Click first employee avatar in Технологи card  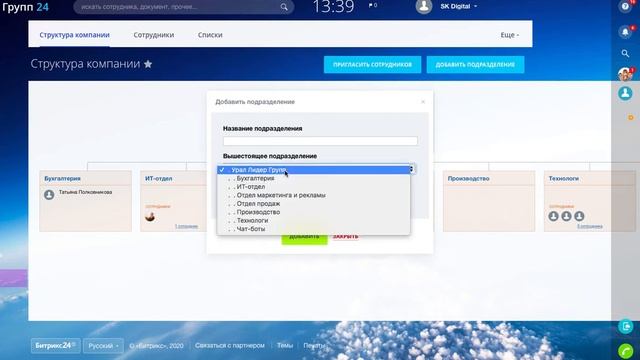(553, 216)
